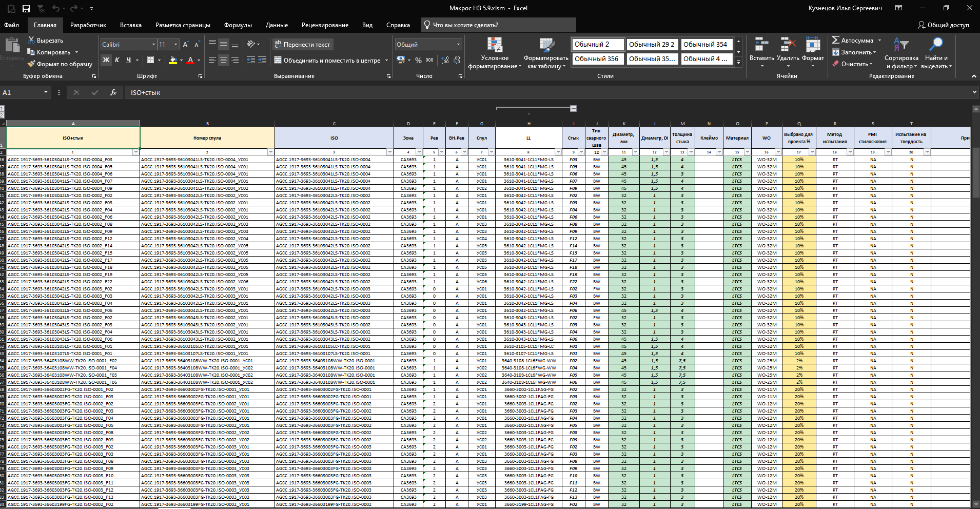The height and width of the screenshot is (509, 980).
Task: Open Find and Select magnifier
Action: (936, 53)
